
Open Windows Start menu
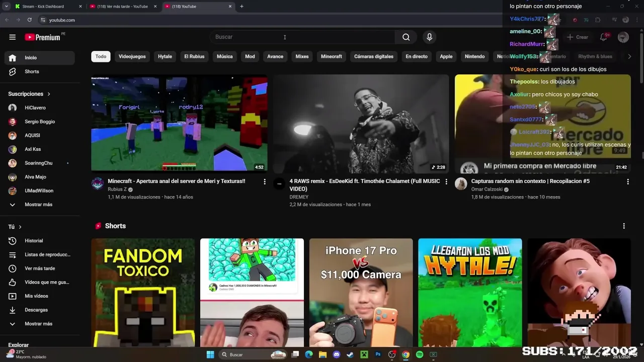click(x=210, y=355)
